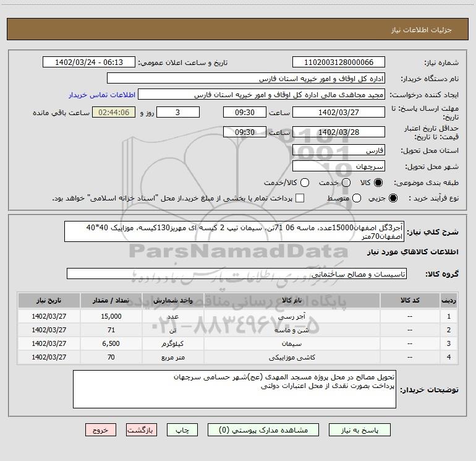The height and width of the screenshot is (461, 476).
Task: Click the price validity time 09:30 field
Action: click(x=245, y=132)
